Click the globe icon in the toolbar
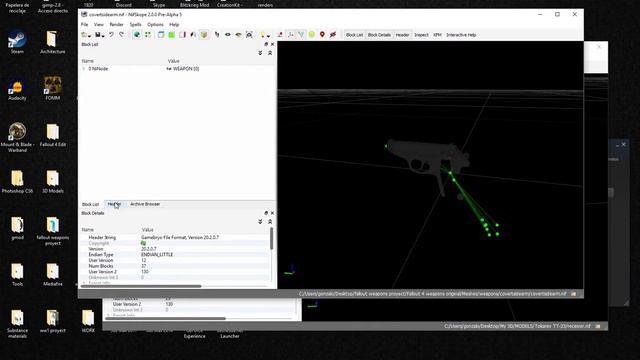 [137, 35]
